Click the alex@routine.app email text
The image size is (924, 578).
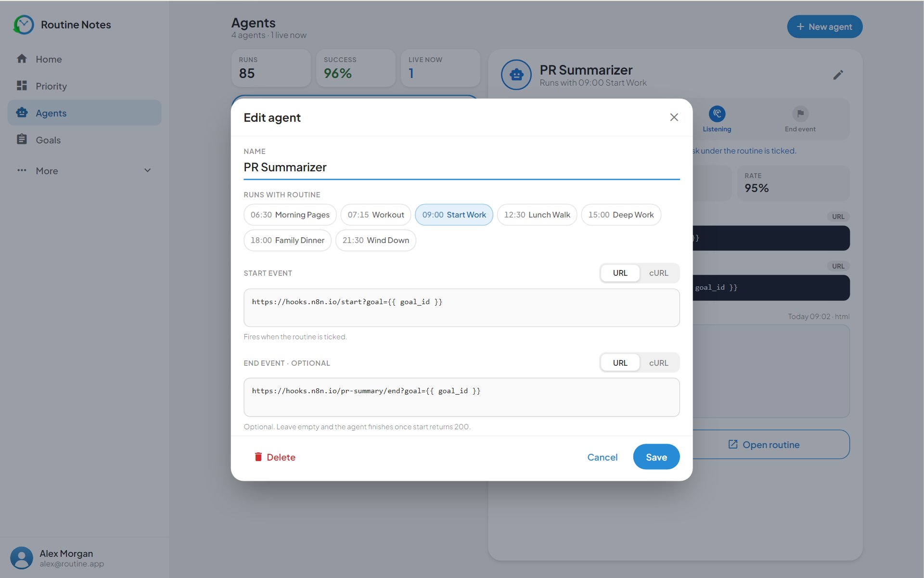71,564
